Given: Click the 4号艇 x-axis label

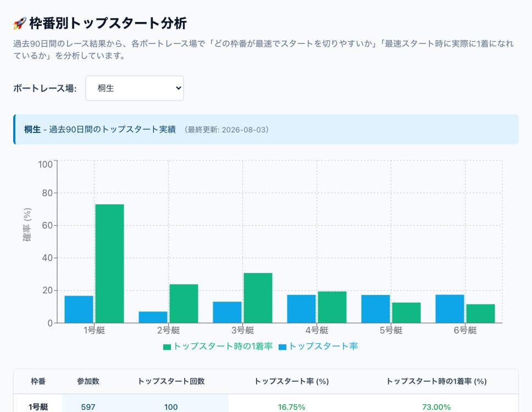Looking at the screenshot, I should click(317, 330).
